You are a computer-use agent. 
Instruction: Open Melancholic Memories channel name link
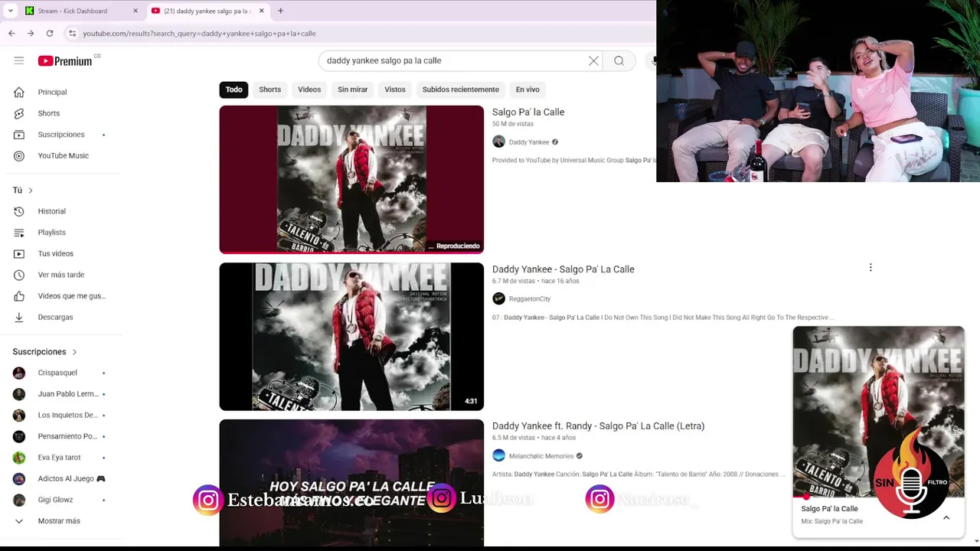(541, 456)
